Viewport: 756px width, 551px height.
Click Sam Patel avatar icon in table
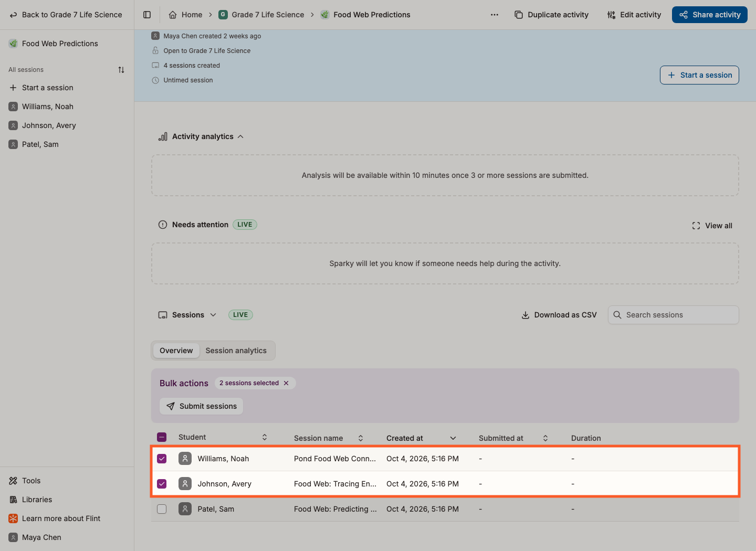click(x=185, y=509)
